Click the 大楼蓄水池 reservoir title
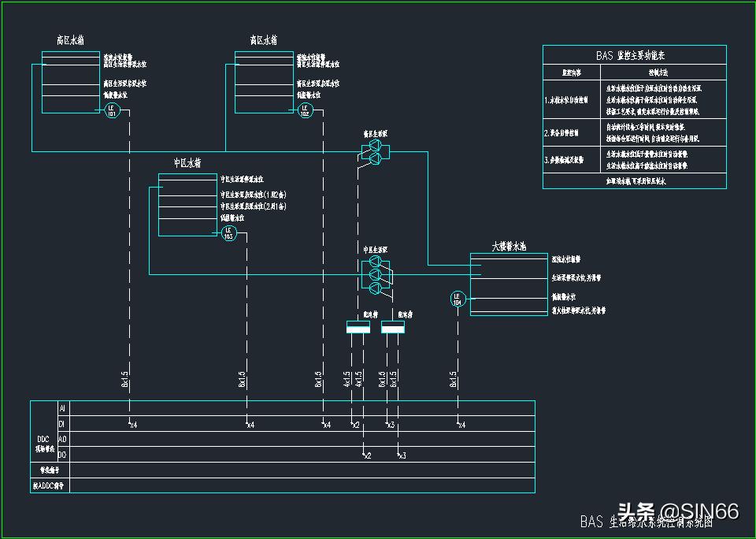The image size is (756, 539). (x=509, y=247)
